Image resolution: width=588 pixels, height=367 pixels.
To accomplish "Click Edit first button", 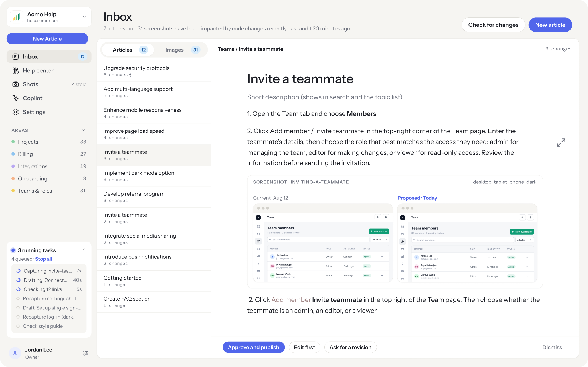I will coord(304,347).
